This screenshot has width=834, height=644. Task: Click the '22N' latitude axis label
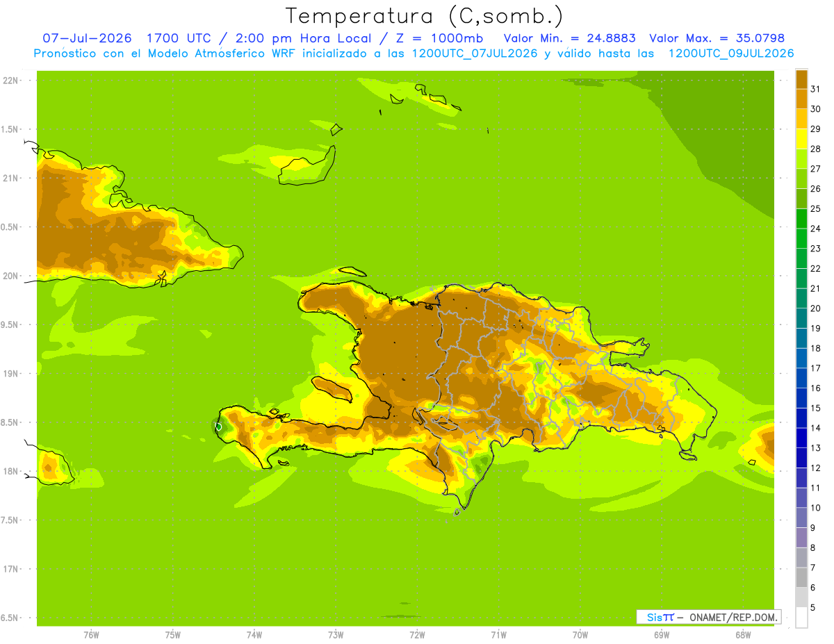coord(10,81)
